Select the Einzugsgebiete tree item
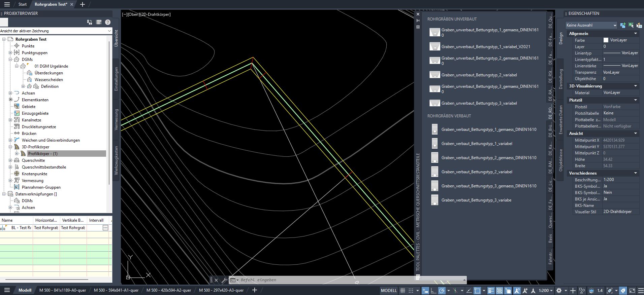 pos(35,113)
